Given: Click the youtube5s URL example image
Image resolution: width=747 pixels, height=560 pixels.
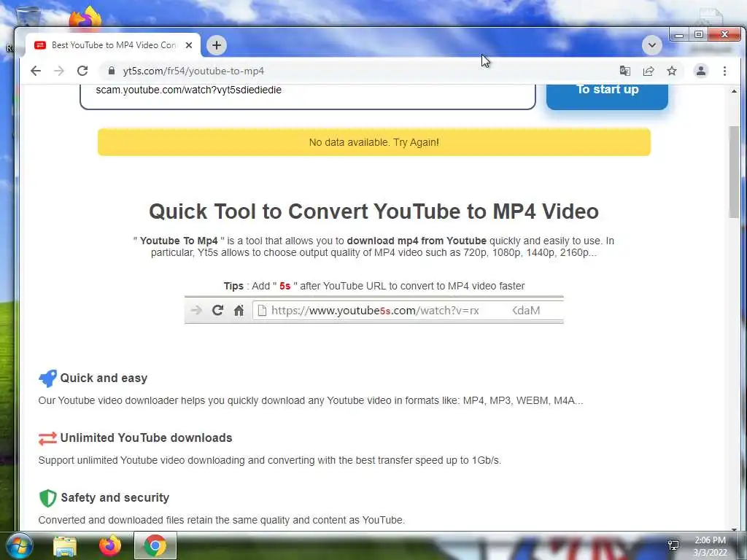Looking at the screenshot, I should [x=374, y=310].
